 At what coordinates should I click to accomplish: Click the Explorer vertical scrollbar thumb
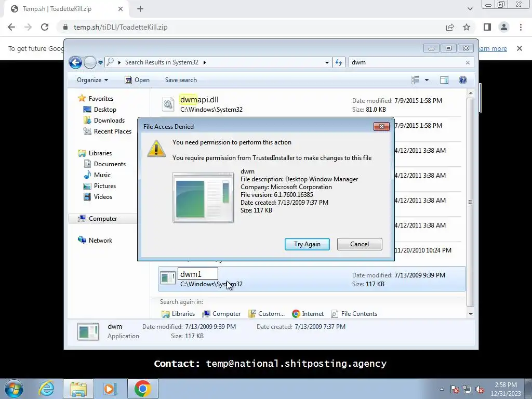(x=471, y=202)
